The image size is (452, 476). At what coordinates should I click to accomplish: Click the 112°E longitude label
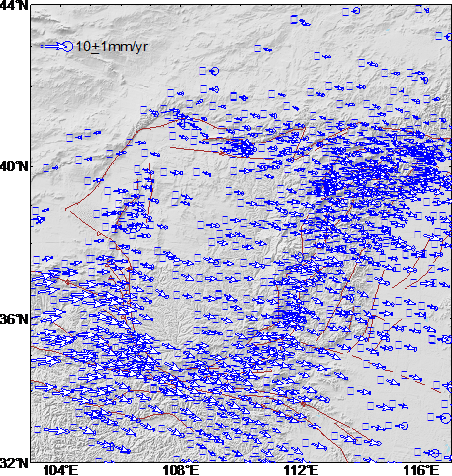(x=302, y=470)
